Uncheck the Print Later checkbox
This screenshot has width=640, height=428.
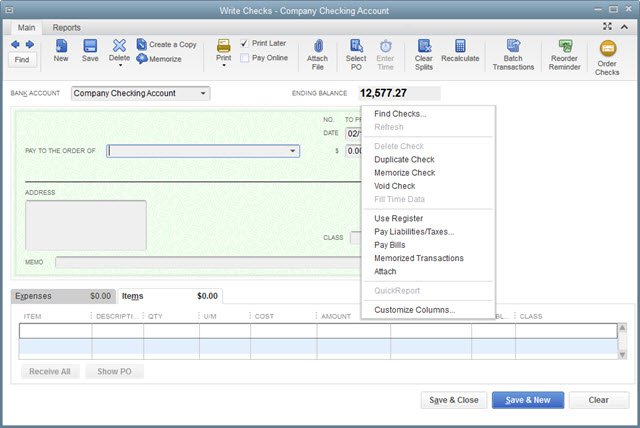pos(245,44)
